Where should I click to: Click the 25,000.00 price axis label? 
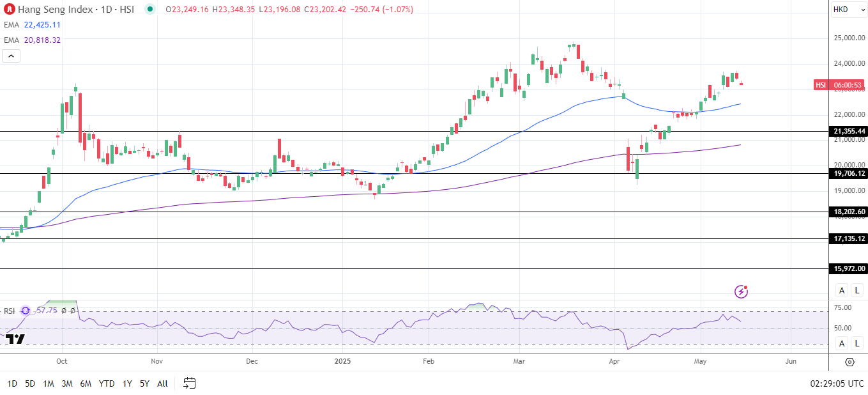click(849, 38)
